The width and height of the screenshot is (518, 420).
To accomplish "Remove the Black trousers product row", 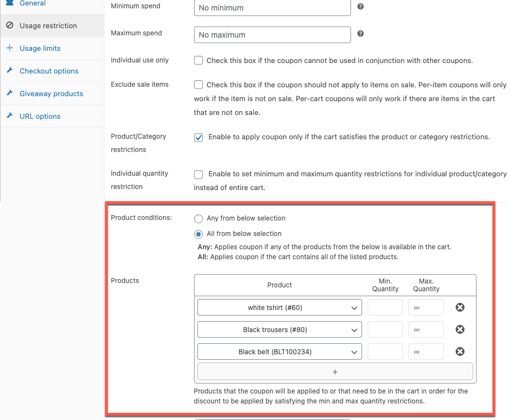I will point(460,329).
